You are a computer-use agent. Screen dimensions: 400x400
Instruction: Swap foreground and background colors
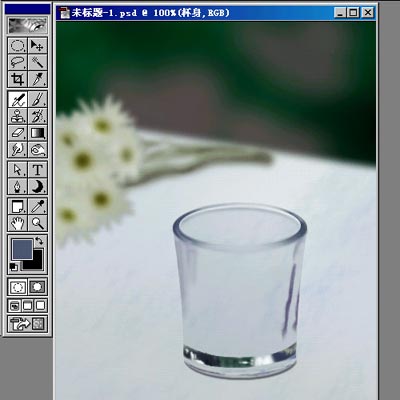point(39,240)
